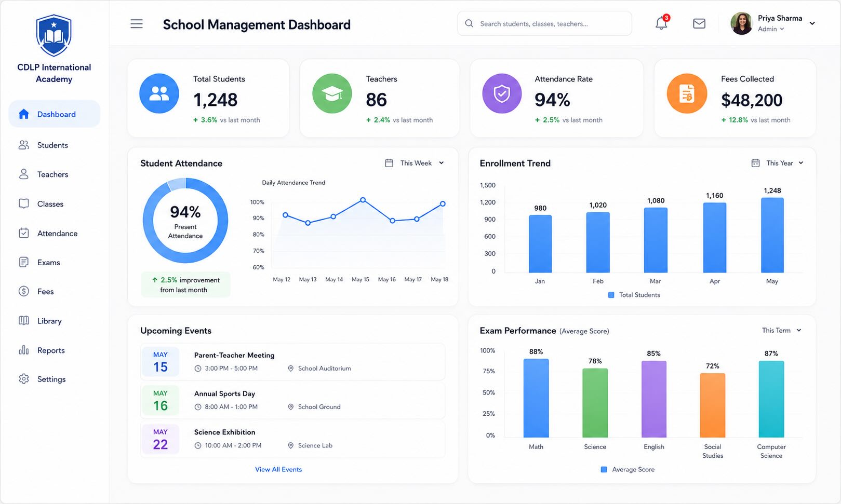
Task: Click the Attendance calendar-check icon in sidebar
Action: pos(24,233)
